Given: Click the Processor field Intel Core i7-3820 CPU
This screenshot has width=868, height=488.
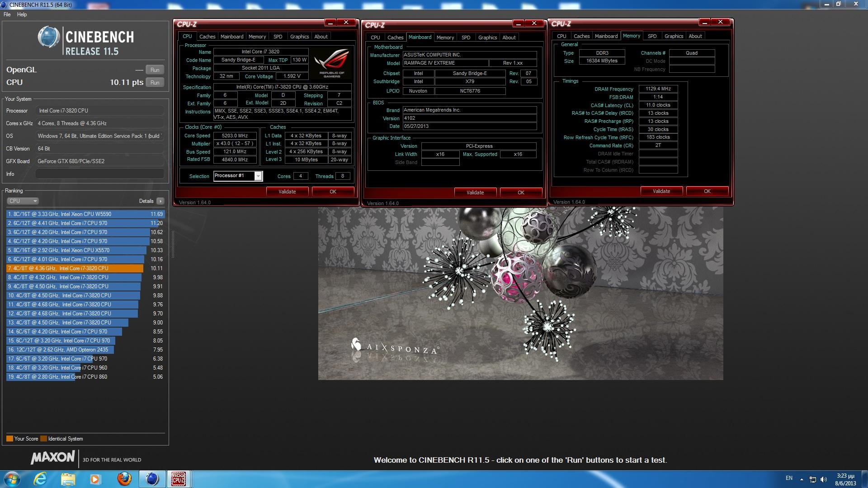Looking at the screenshot, I should [x=99, y=111].
